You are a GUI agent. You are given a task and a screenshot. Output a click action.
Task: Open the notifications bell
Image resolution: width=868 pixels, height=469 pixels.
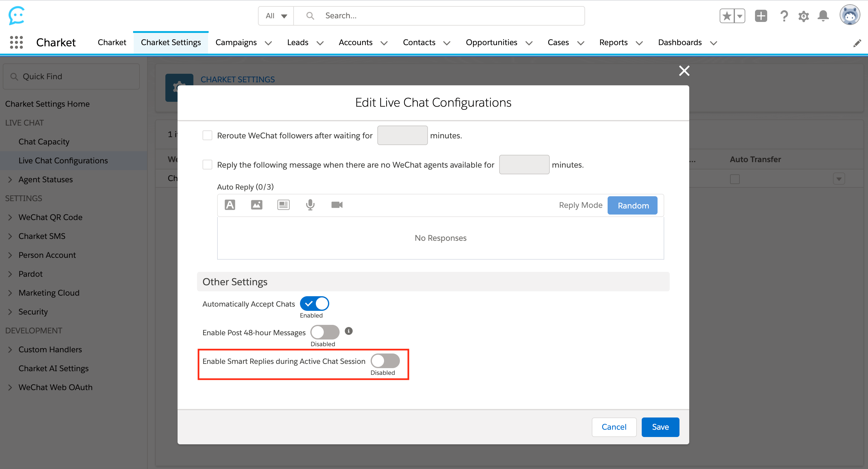[x=823, y=16]
